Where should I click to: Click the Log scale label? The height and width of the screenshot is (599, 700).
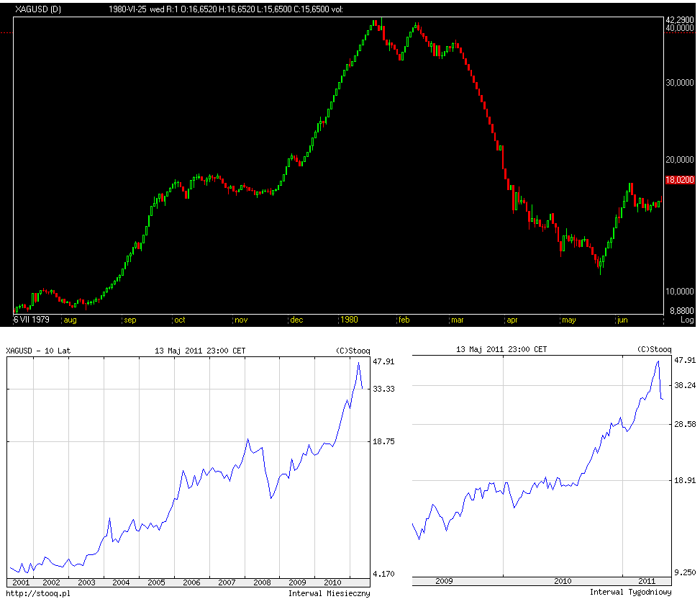(687, 320)
